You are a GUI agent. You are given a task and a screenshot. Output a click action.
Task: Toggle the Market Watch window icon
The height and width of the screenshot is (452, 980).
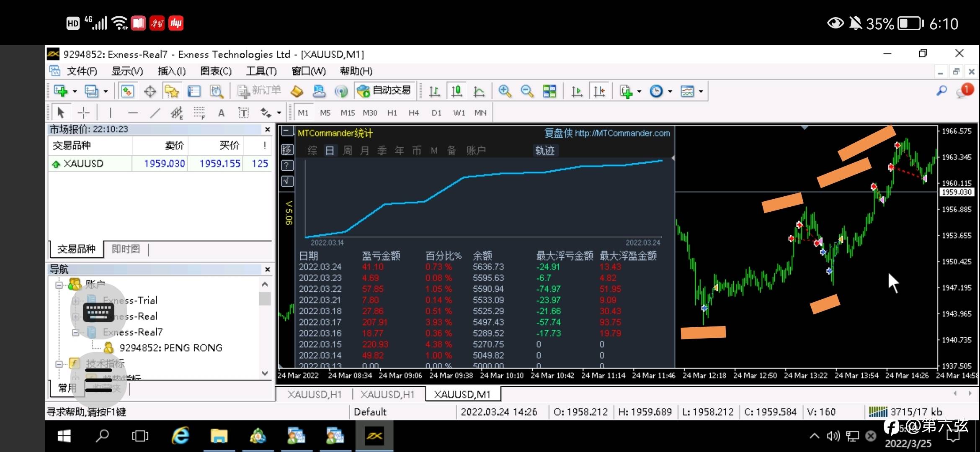(127, 91)
